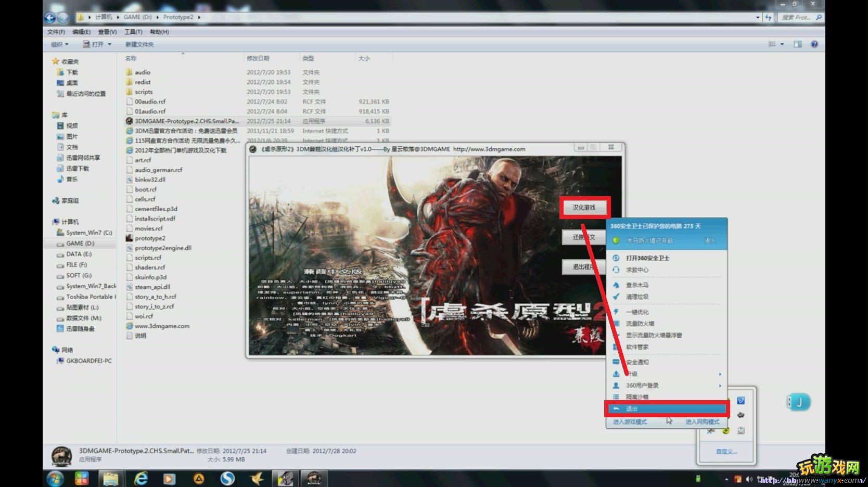The width and height of the screenshot is (868, 487).
Task: Select 桌面 under 收藏夹
Action: (72, 83)
